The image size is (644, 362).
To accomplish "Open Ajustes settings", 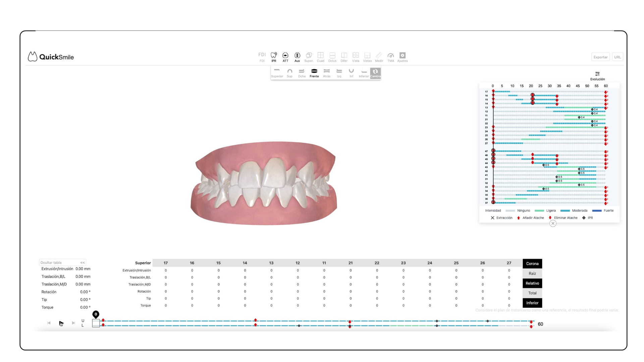I will pos(402,57).
